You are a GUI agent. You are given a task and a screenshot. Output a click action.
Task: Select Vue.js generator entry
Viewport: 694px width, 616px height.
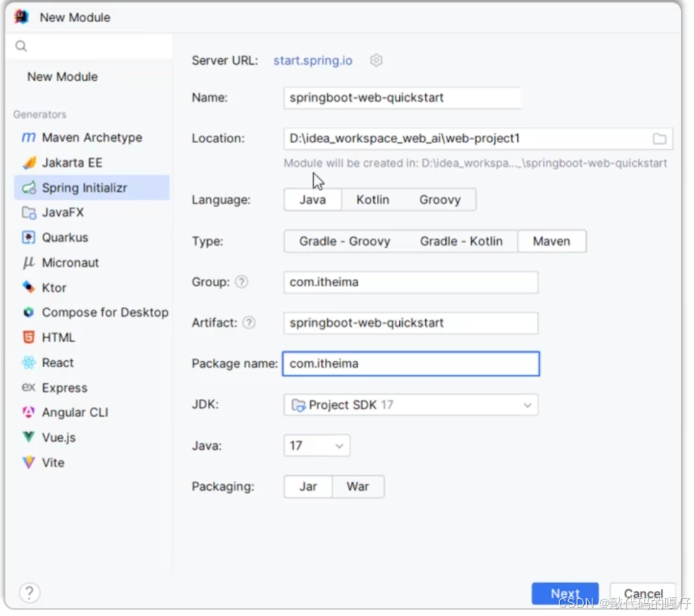pos(91,438)
